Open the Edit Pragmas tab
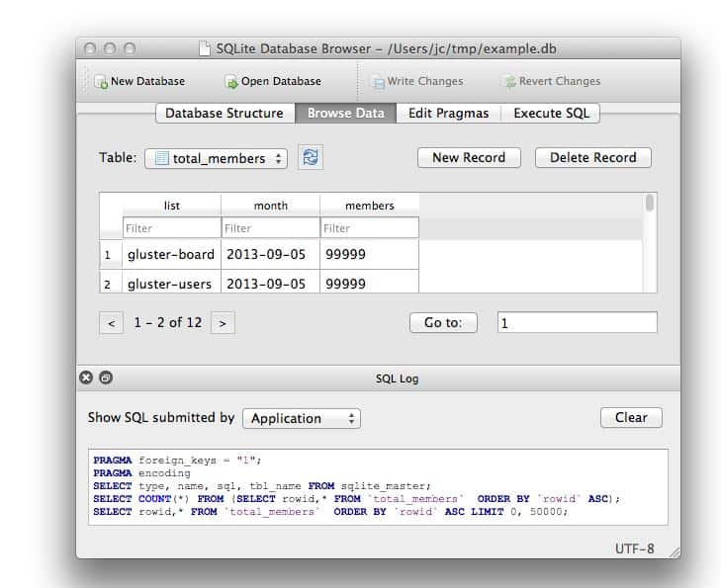Image resolution: width=721 pixels, height=588 pixels. click(448, 114)
